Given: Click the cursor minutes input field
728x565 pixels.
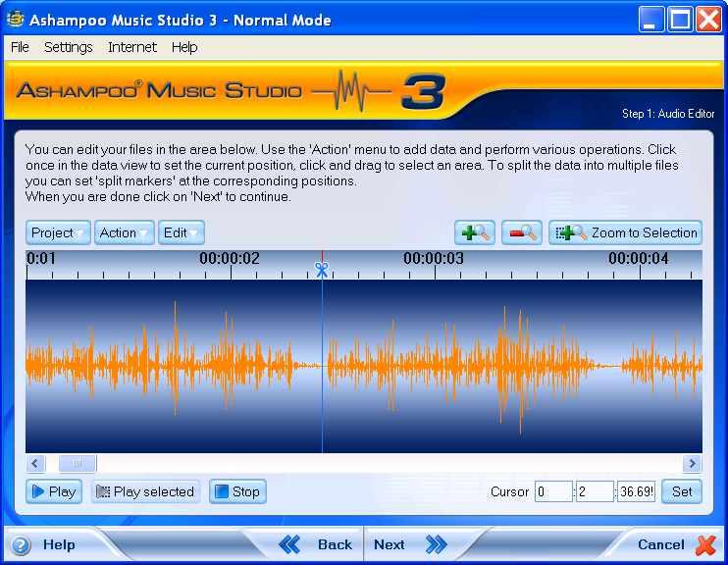Looking at the screenshot, I should coord(552,491).
